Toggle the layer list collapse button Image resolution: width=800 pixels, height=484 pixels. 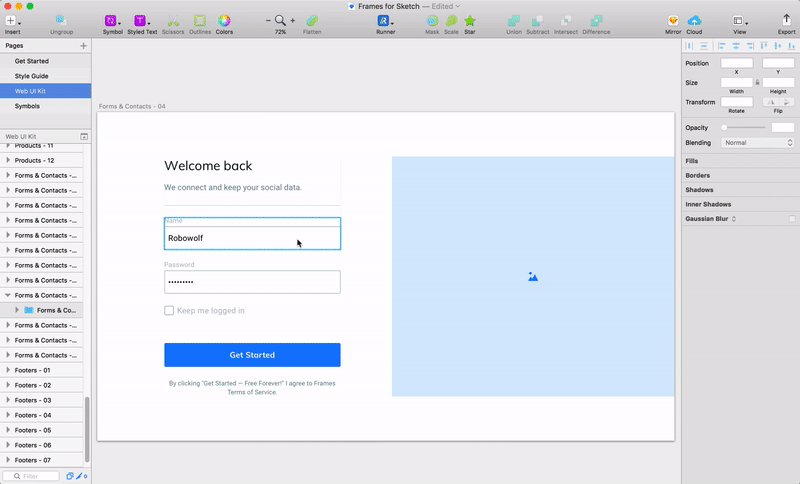[84, 137]
